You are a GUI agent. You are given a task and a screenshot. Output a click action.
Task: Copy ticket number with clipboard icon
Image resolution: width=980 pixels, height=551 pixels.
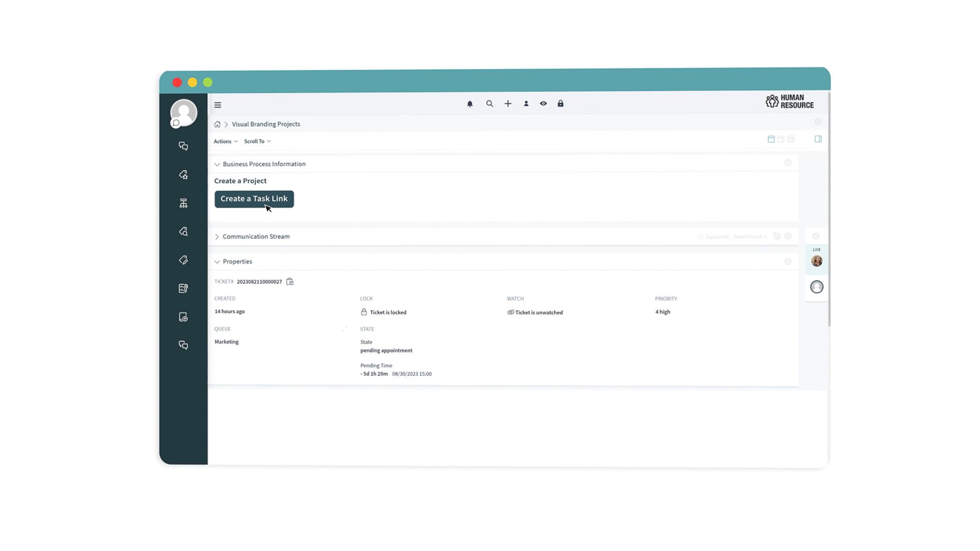(290, 282)
